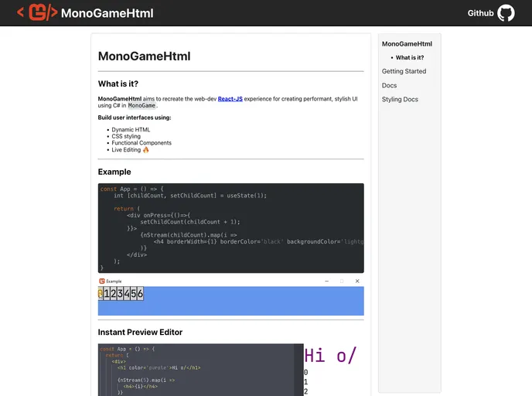Image resolution: width=532 pixels, height=396 pixels.
Task: Open Getting Started in the sidebar
Action: click(404, 71)
